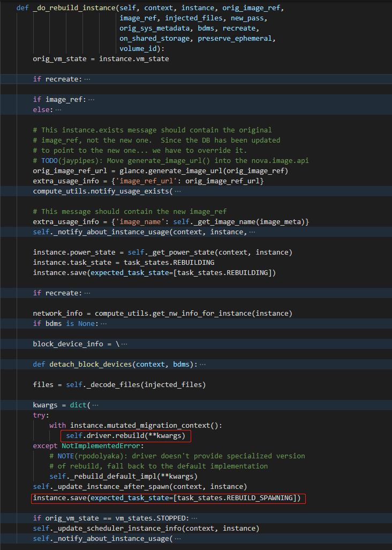Expand the folded 'if bdms is None:' block
Image resolution: width=392 pixels, height=550 pixels.
point(103,323)
